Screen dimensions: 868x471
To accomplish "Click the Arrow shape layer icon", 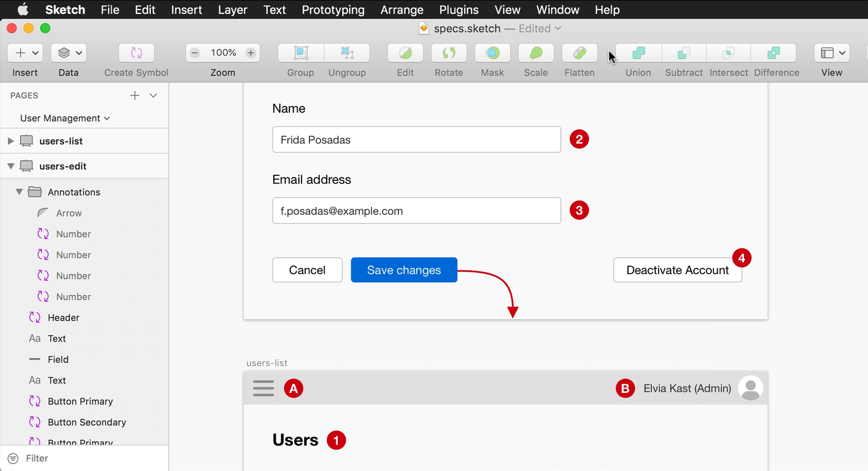I will pyautogui.click(x=43, y=213).
